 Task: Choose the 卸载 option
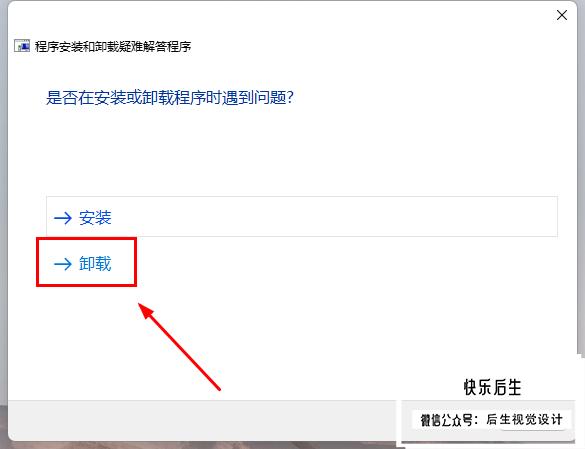click(87, 263)
